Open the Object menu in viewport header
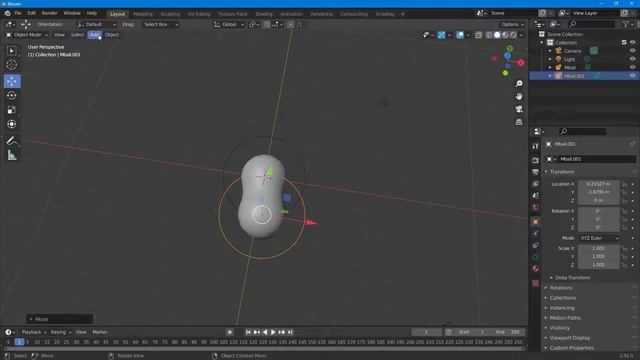This screenshot has height=360, width=640. (111, 35)
